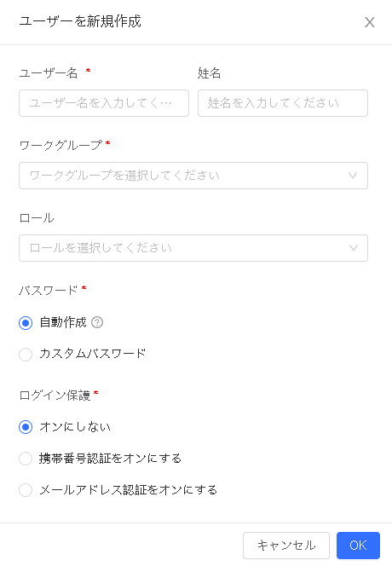Select the オンにしない login protection option
The width and height of the screenshot is (392, 566).
click(x=26, y=427)
